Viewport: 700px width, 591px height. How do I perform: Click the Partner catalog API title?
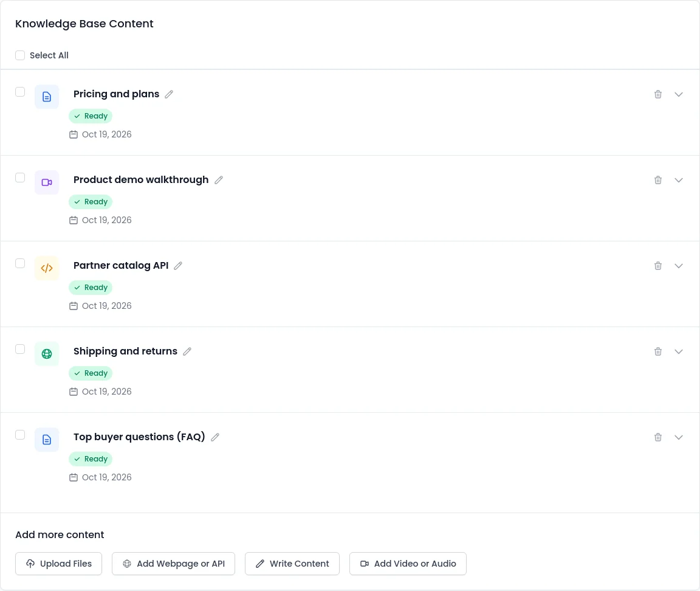click(x=121, y=265)
